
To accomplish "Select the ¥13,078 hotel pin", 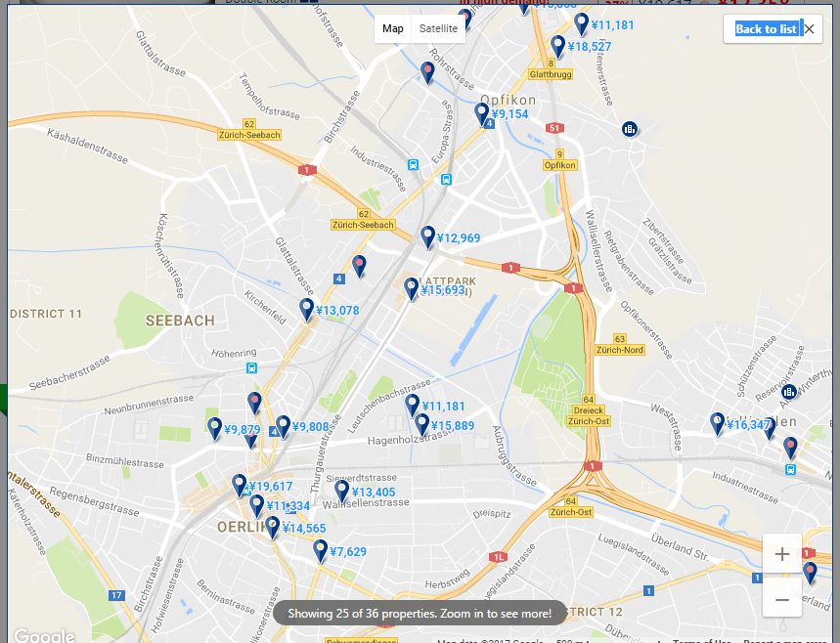I will [x=306, y=310].
